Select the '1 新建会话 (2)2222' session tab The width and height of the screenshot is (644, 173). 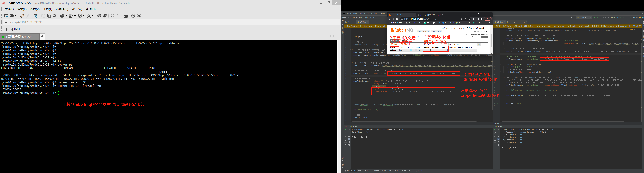pyautogui.click(x=20, y=37)
